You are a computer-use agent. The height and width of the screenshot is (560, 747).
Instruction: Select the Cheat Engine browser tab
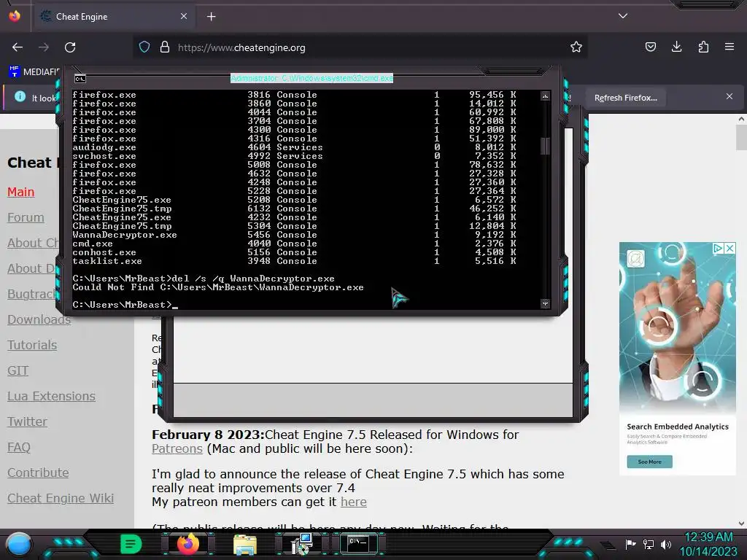coord(115,17)
